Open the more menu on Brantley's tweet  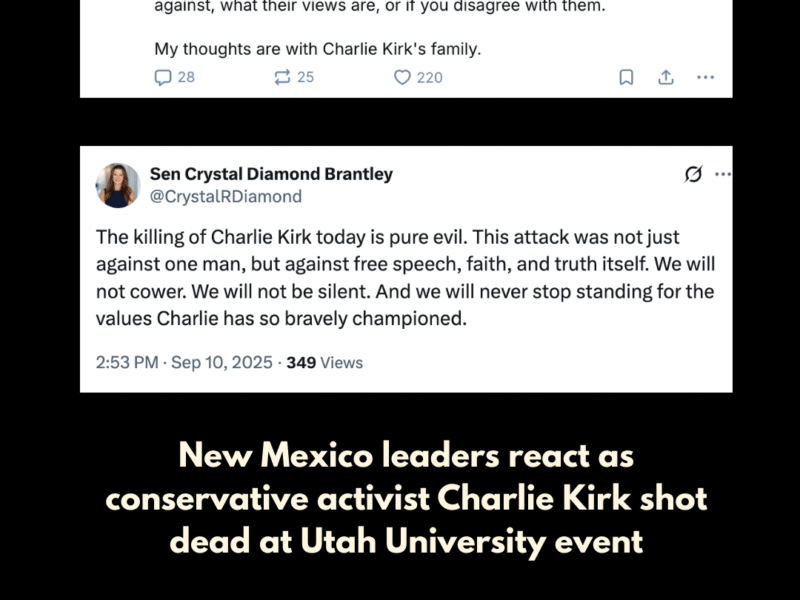point(723,174)
